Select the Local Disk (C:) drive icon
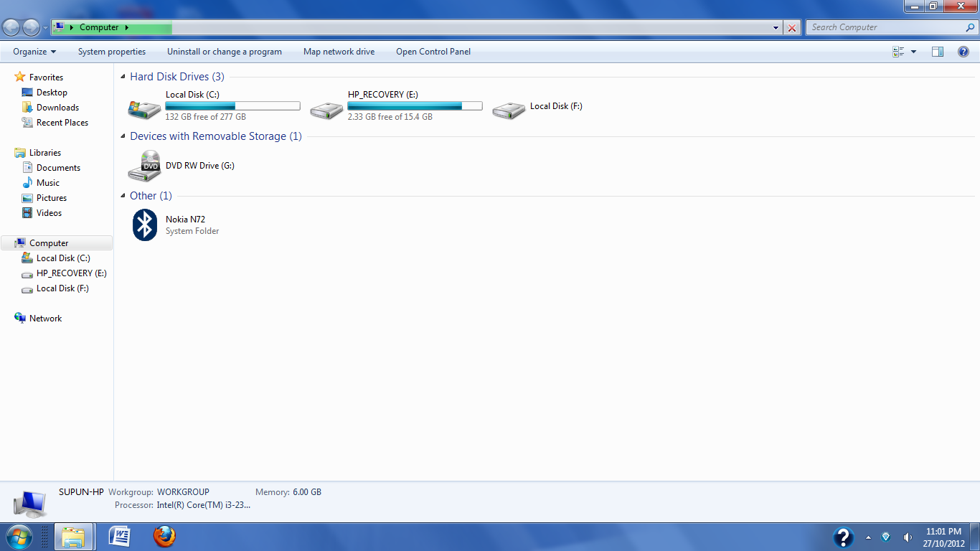The image size is (980, 551). pyautogui.click(x=144, y=109)
